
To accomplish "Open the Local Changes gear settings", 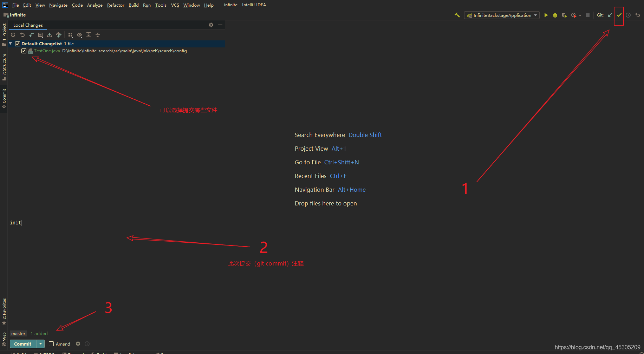I will 211,25.
